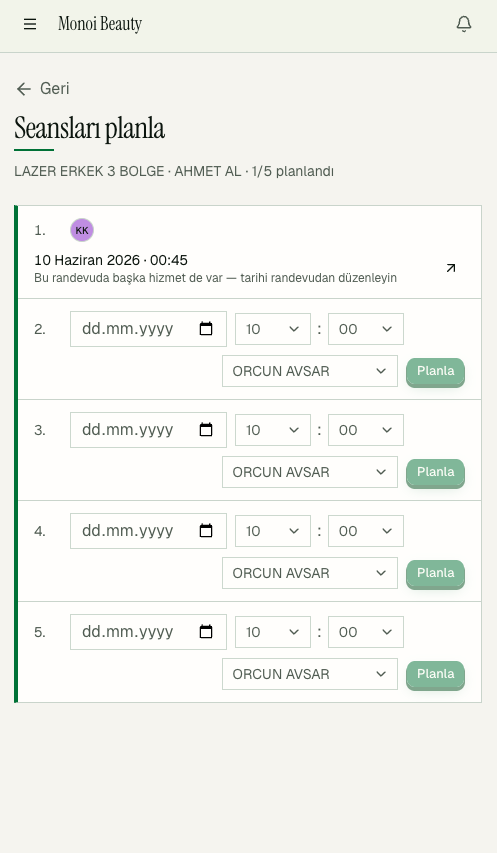
Task: Expand the minute dropdown for session 3
Action: coord(366,430)
